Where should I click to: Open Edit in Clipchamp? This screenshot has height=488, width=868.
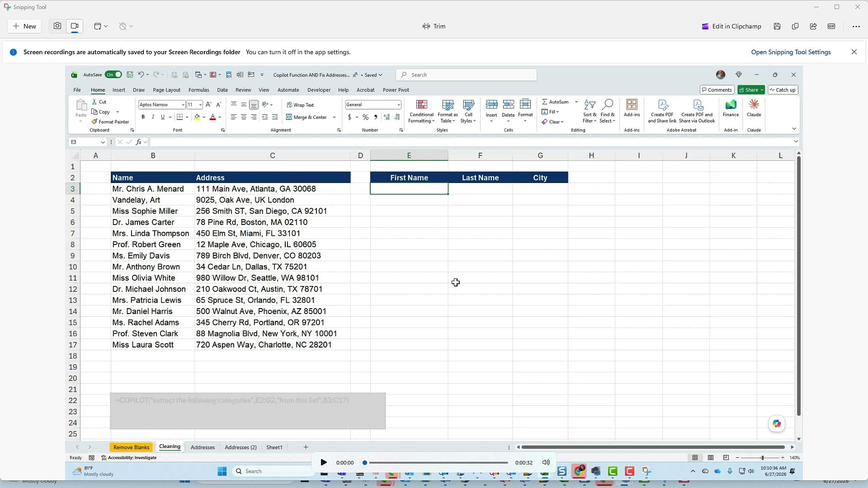tap(731, 26)
